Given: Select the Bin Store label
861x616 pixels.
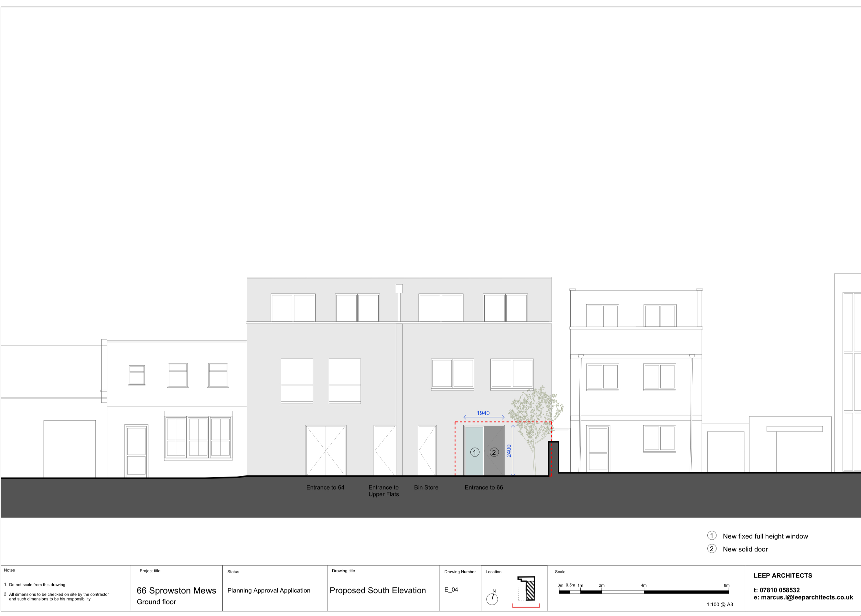Looking at the screenshot, I should pyautogui.click(x=426, y=487).
